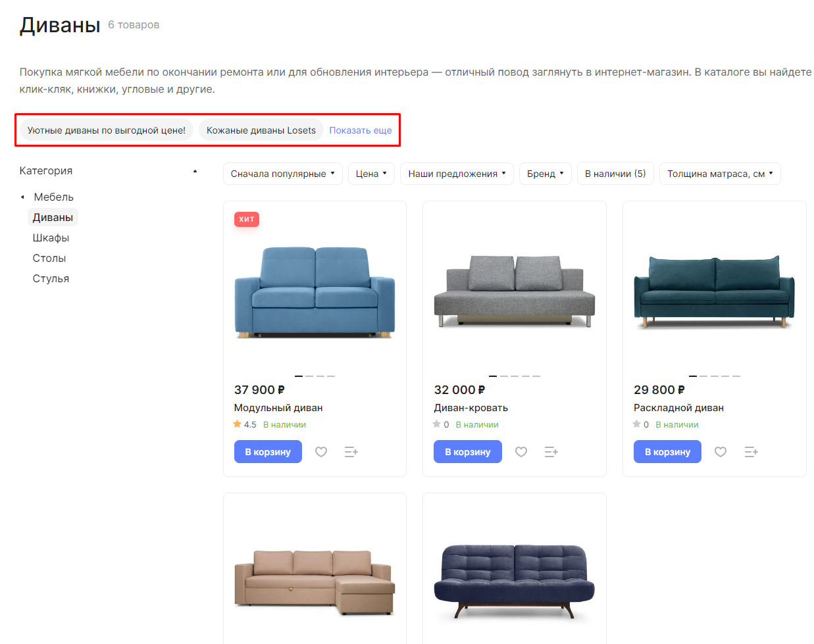814x644 pixels.
Task: Add Диван-кровать to wishlist heart icon
Action: pyautogui.click(x=521, y=452)
